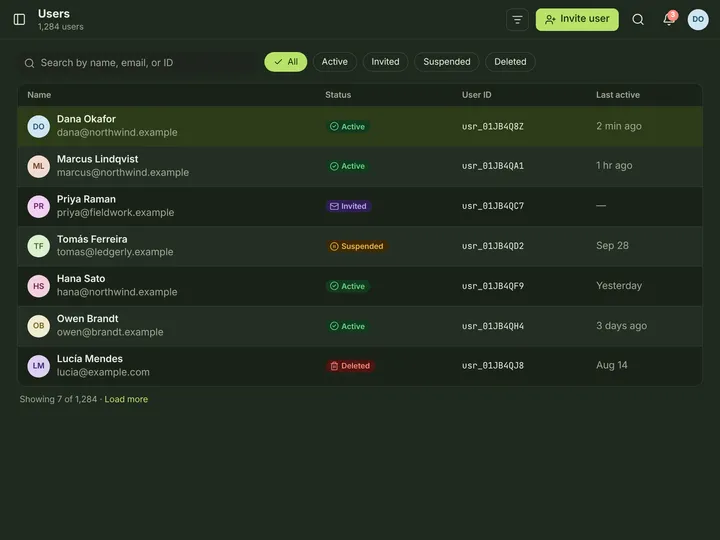
Task: Click the '1,284 users' subtitle
Action: [61, 27]
